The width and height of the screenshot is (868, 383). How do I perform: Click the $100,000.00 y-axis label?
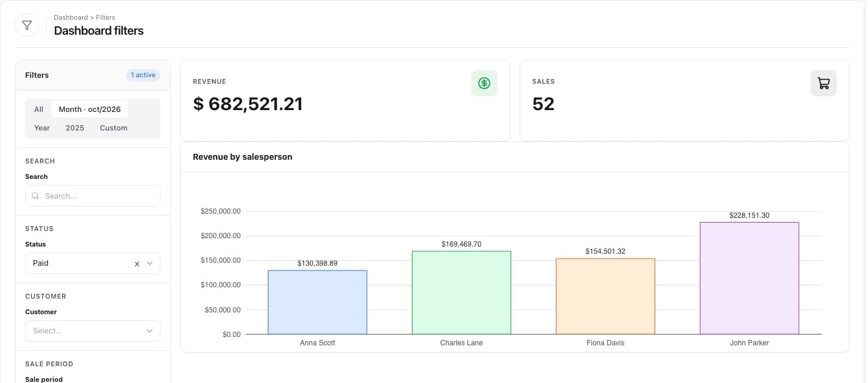click(220, 285)
